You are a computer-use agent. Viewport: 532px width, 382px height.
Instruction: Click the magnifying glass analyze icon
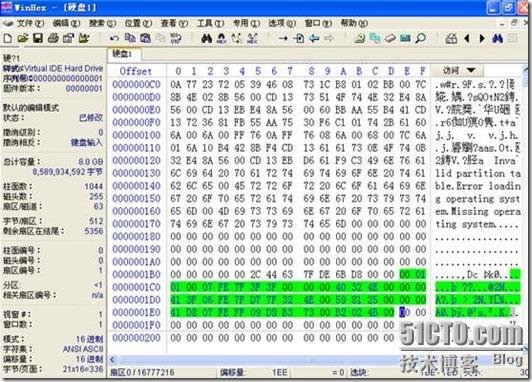(x=421, y=38)
